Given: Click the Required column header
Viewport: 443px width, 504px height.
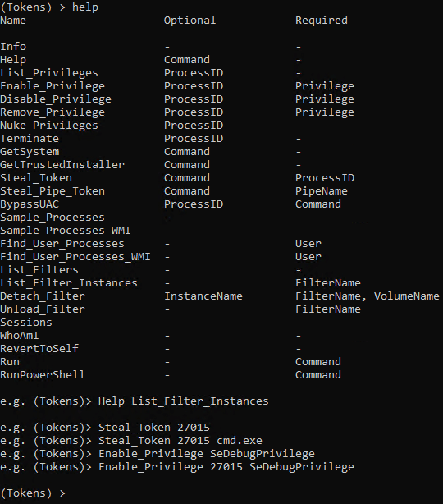Looking at the screenshot, I should click(322, 21).
